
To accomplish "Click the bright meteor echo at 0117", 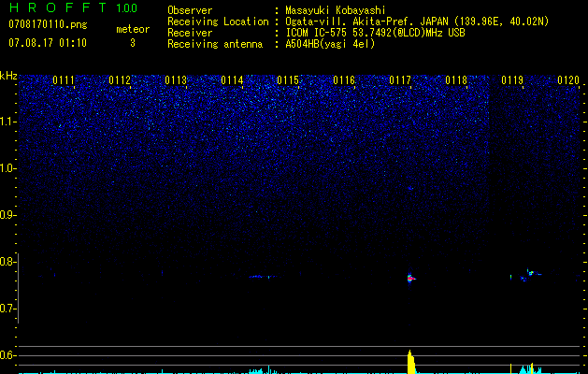I will tap(410, 279).
